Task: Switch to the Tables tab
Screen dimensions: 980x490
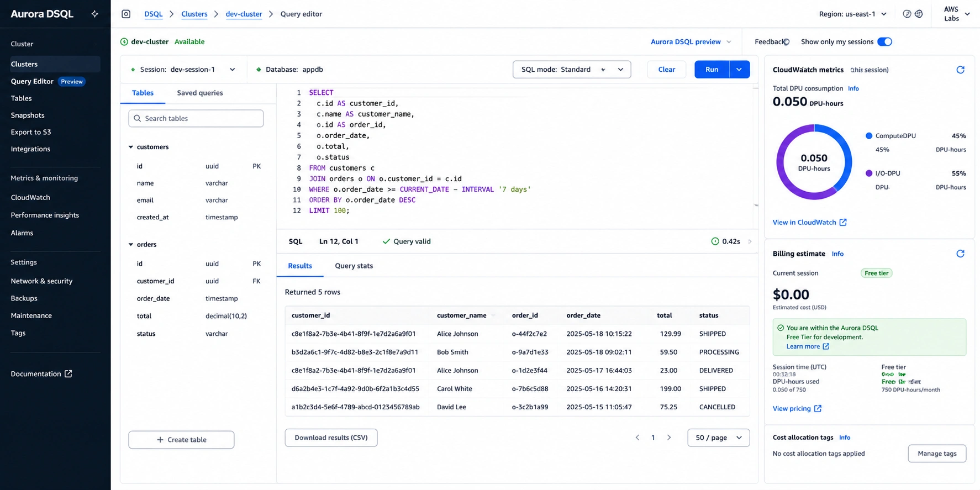Action: point(143,93)
